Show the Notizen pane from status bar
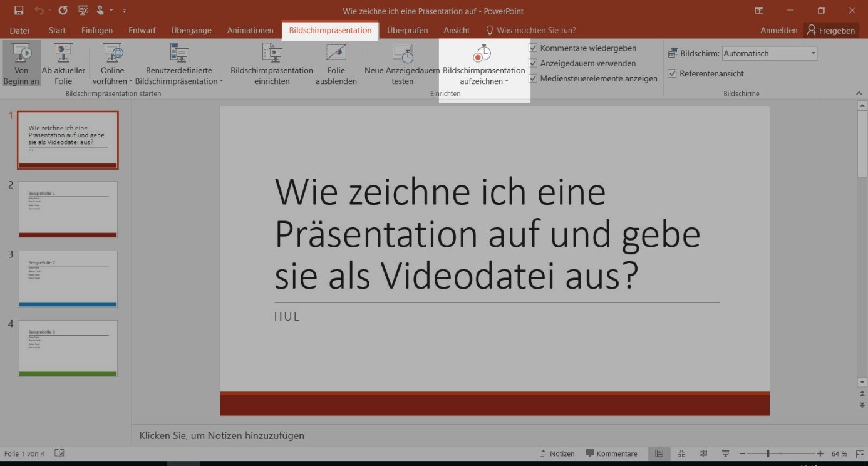Screen dimensions: 868x466 (x=557, y=453)
